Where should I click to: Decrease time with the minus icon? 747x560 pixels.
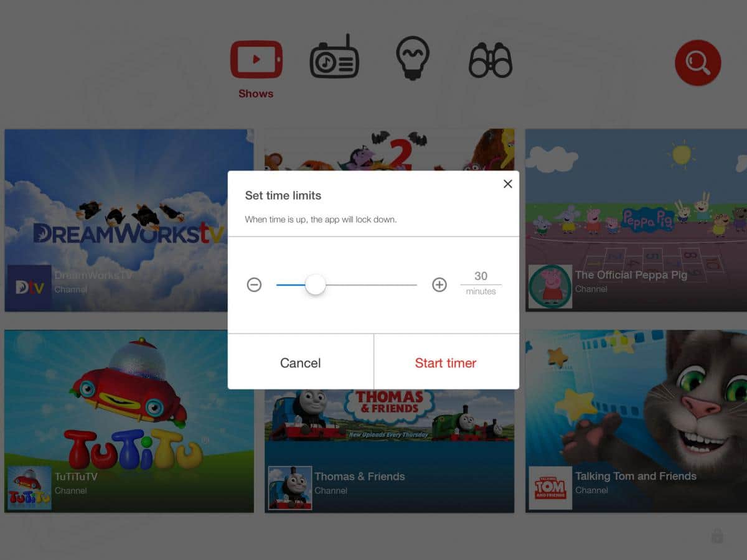point(254,285)
